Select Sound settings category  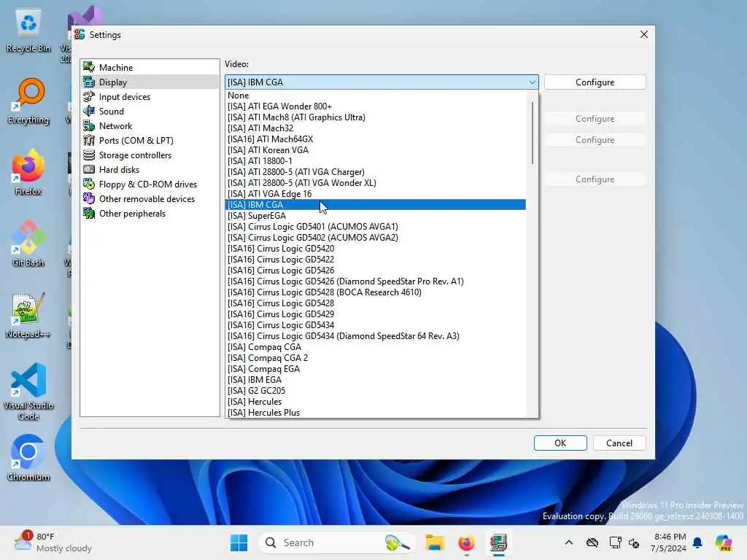tap(150, 111)
